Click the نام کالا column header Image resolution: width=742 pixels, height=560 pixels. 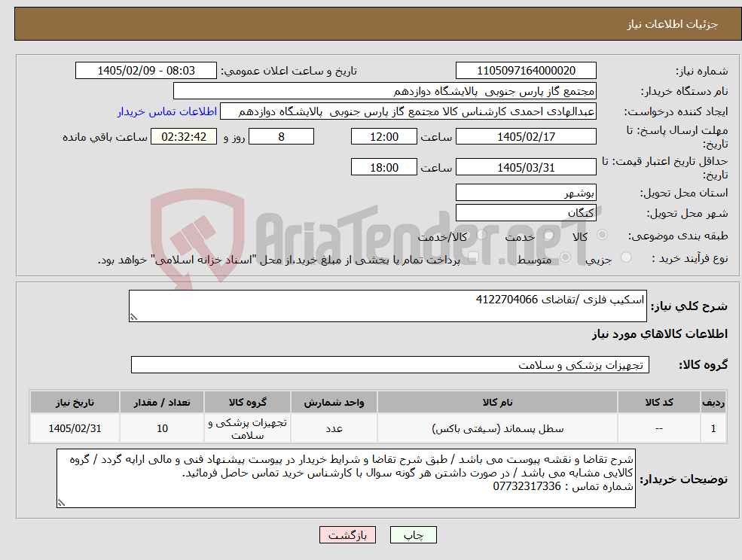coord(497,403)
